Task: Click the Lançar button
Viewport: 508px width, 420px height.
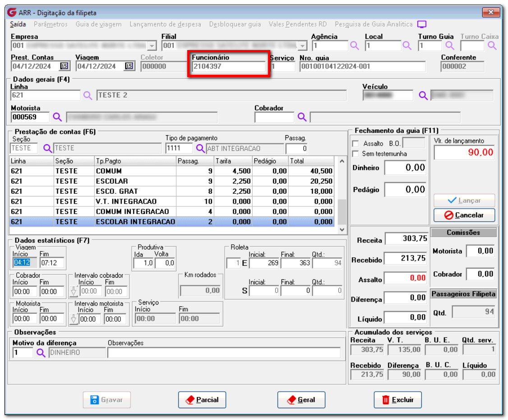Action: point(464,201)
